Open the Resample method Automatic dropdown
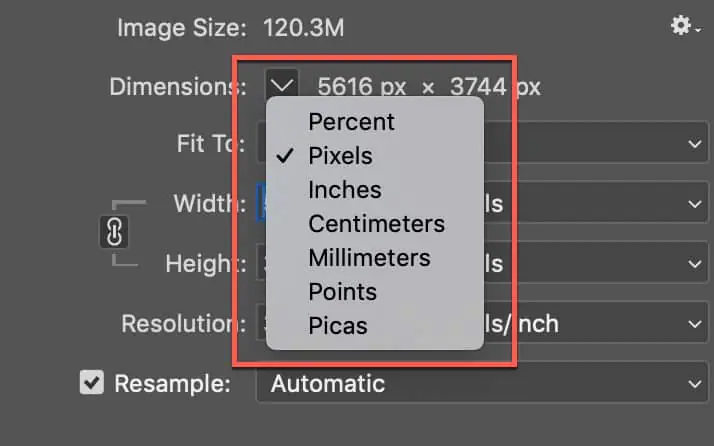 (x=482, y=383)
